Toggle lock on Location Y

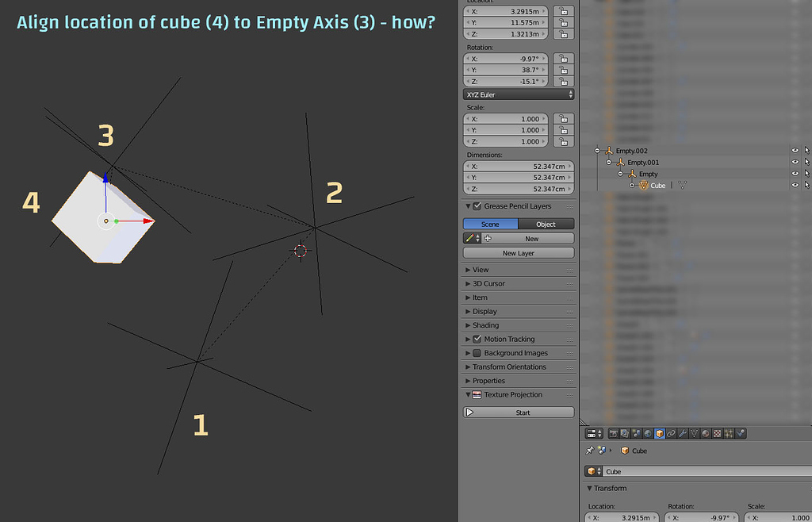coord(564,23)
